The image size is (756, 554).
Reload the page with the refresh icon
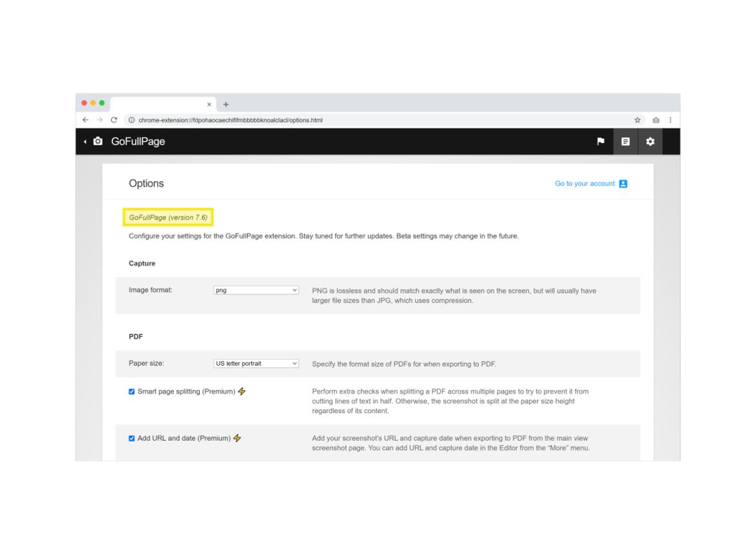point(114,120)
